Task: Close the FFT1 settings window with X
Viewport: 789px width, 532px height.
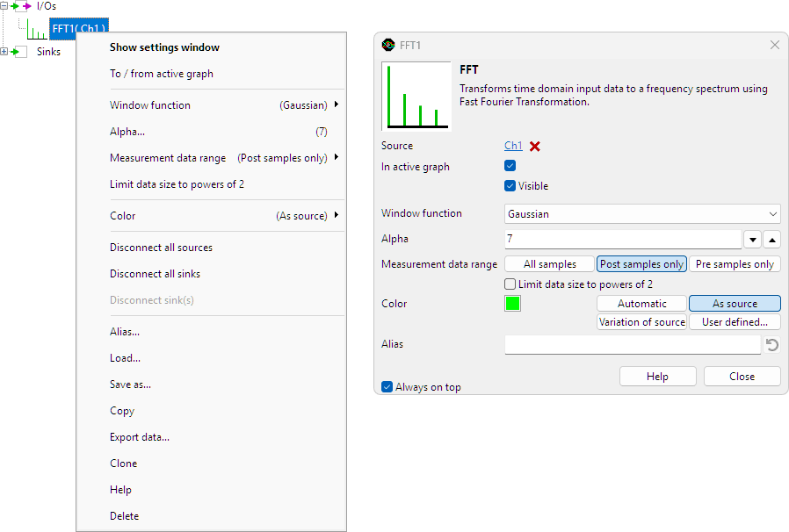Action: [774, 46]
